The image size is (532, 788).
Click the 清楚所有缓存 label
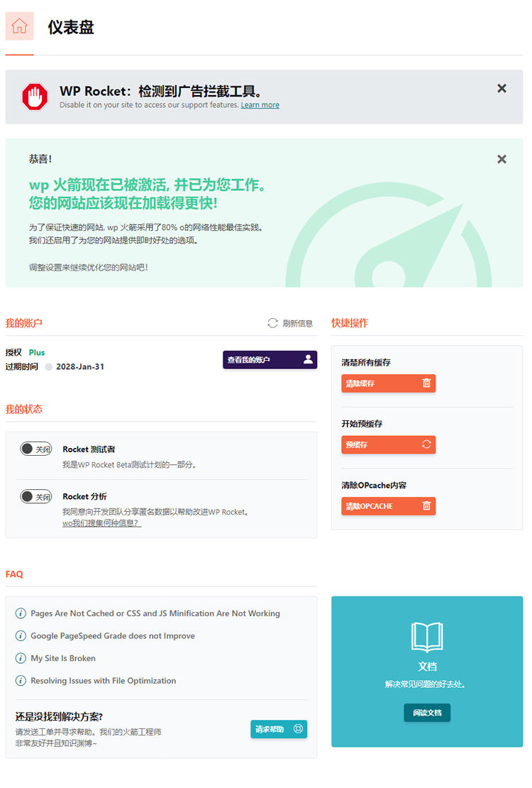[366, 362]
